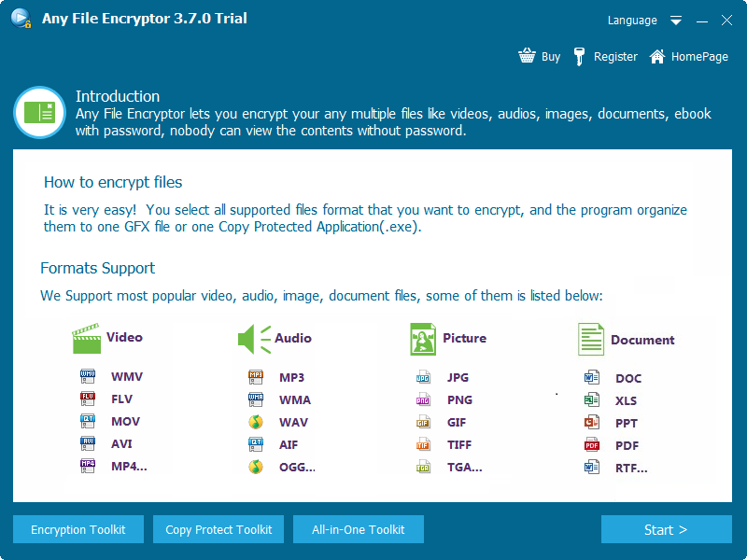The width and height of the screenshot is (747, 560).
Task: Click the WAV file icon
Action: point(256,422)
